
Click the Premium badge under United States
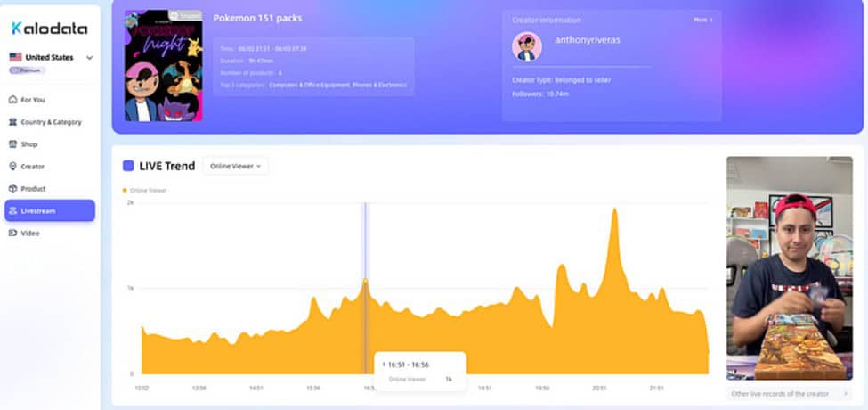coord(27,70)
